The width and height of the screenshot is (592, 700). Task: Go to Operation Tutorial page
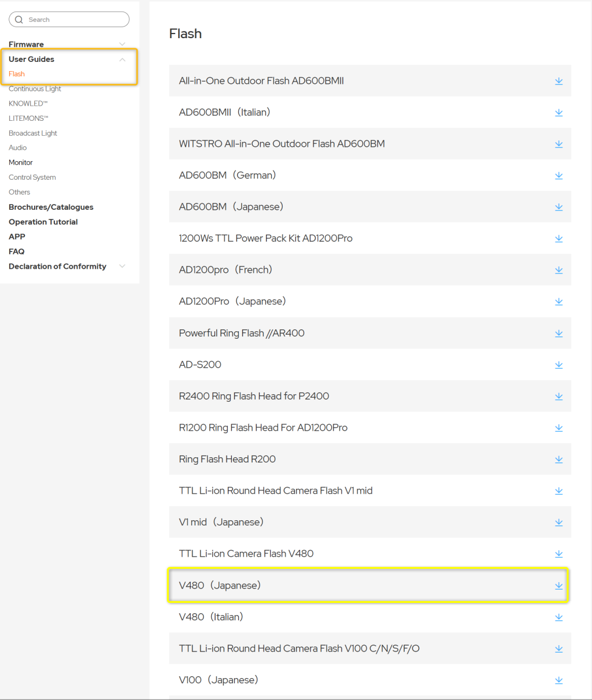click(43, 222)
